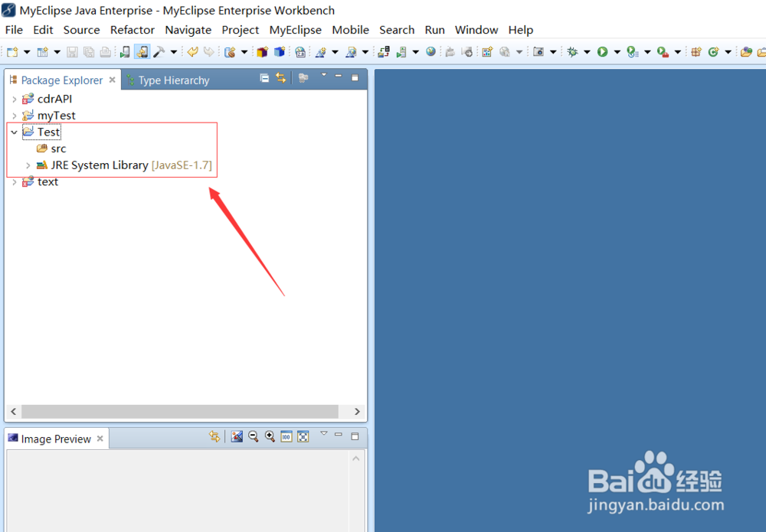Screen dimensions: 766x532
Task: Click the Open Type folder icon
Action: (x=746, y=52)
